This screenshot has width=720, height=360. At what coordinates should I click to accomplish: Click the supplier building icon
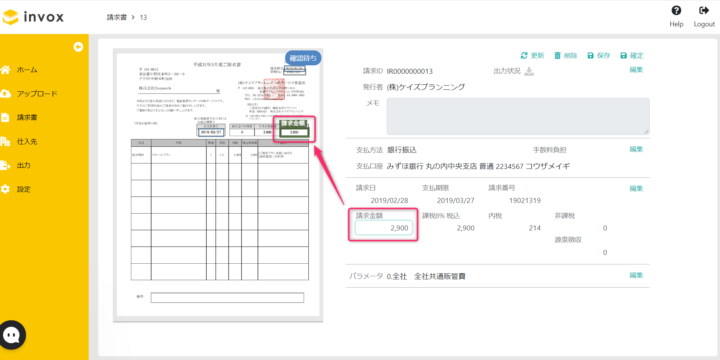click(x=6, y=141)
